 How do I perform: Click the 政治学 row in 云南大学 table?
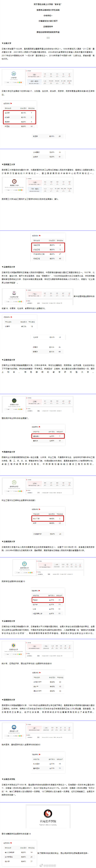(x=19, y=117)
